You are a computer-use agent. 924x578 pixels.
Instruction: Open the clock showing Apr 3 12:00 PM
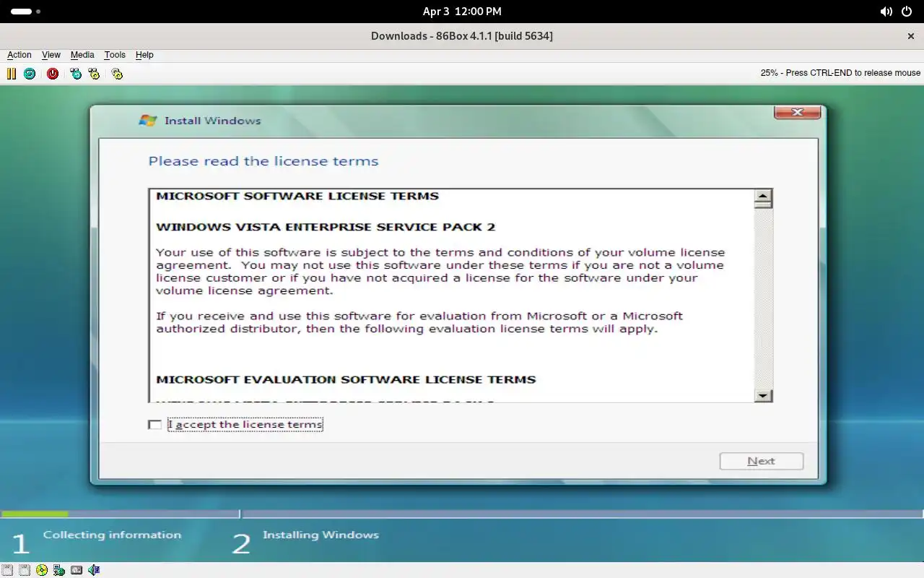pos(462,12)
